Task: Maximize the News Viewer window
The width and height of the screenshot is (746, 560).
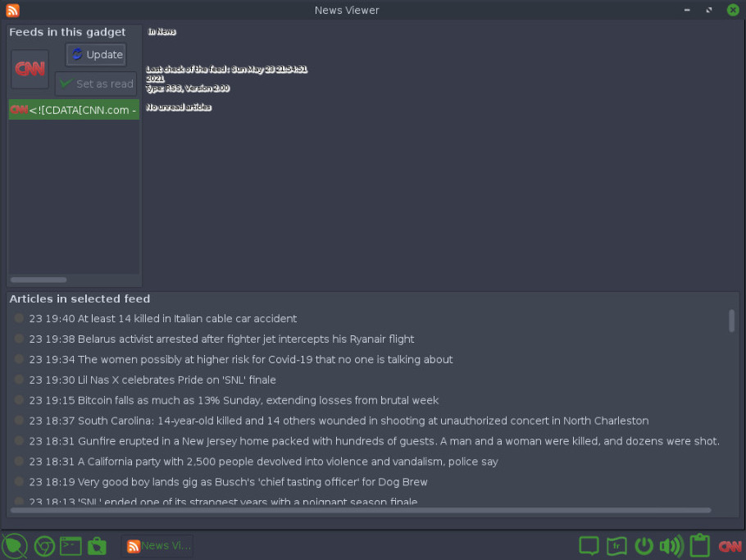Action: click(709, 10)
